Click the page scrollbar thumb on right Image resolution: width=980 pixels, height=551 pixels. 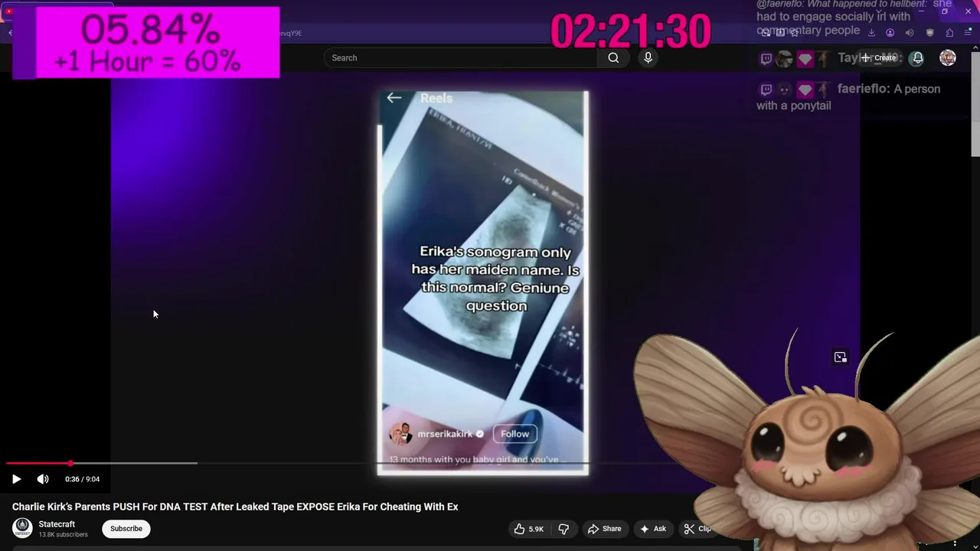[975, 106]
